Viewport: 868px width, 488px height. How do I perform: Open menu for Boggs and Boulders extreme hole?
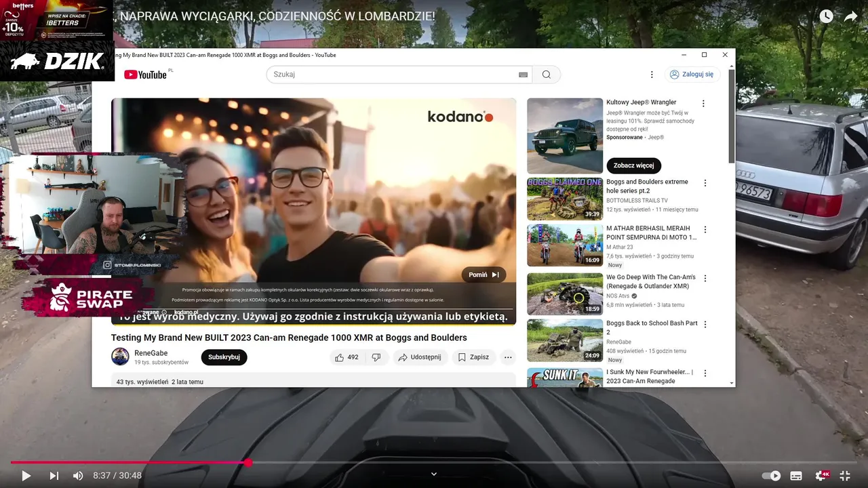(705, 183)
